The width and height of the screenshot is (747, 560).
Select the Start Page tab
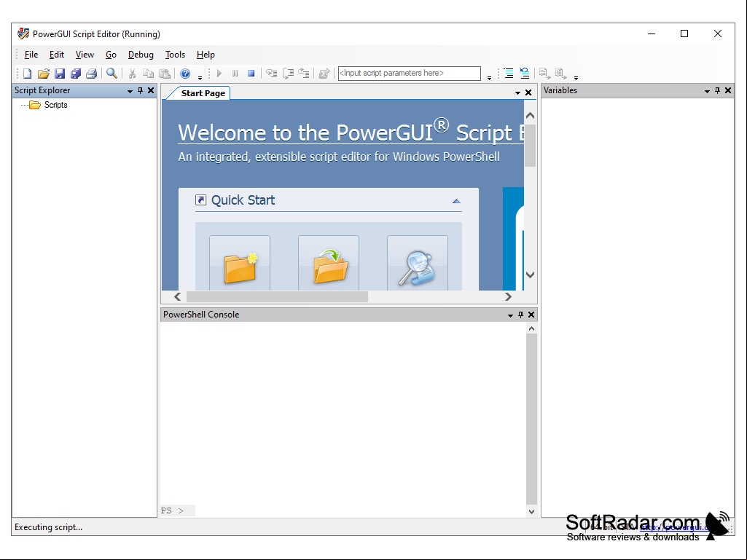pos(203,93)
